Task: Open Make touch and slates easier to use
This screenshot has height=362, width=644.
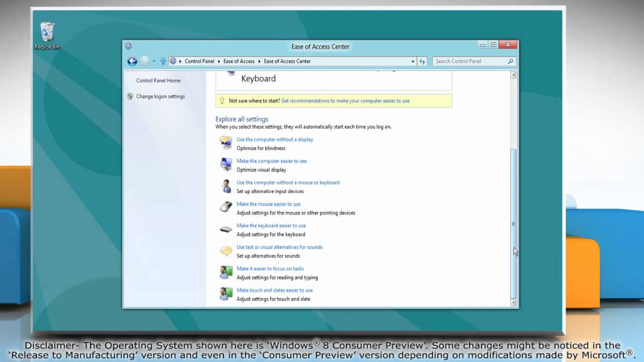Action: point(275,290)
